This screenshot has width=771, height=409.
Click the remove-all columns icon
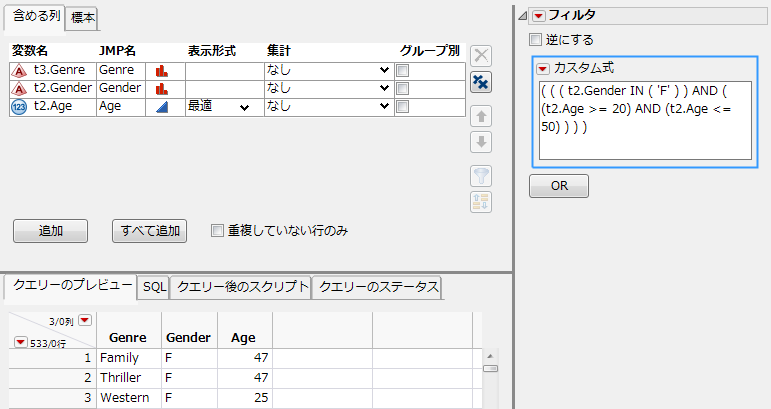click(x=480, y=82)
